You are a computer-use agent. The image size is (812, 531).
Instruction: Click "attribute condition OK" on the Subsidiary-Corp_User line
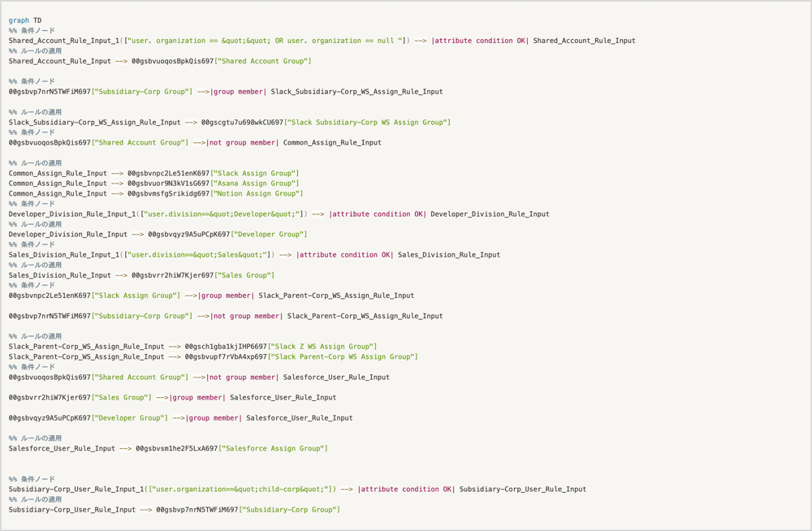pyautogui.click(x=407, y=490)
